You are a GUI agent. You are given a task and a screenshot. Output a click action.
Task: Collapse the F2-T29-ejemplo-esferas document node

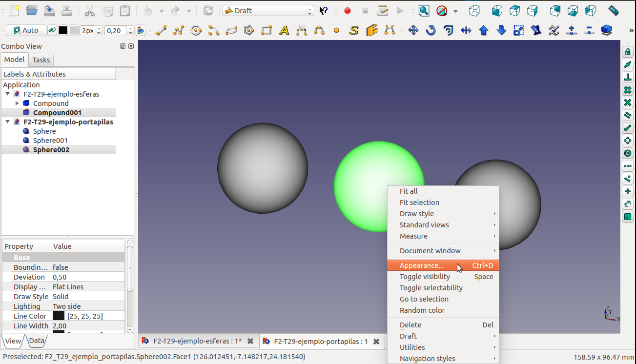(x=8, y=94)
